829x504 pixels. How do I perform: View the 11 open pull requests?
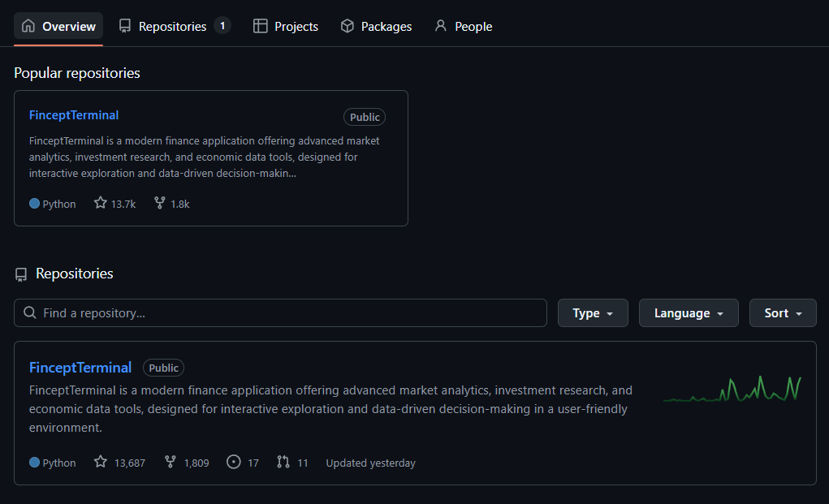tap(302, 463)
